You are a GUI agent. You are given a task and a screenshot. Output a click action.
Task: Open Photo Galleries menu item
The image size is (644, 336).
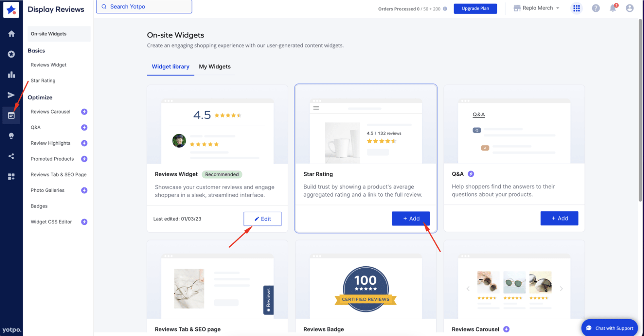coord(47,190)
